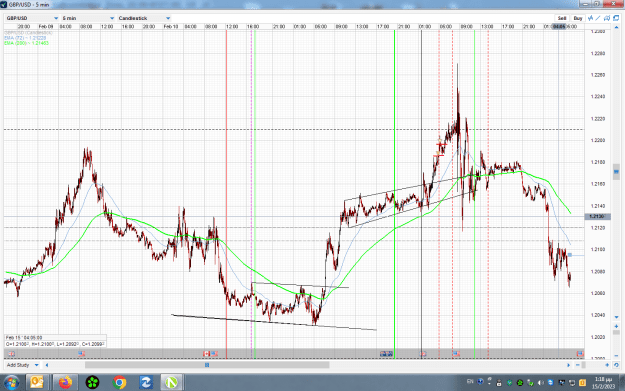This screenshot has height=391, width=625.
Task: Click the vertical zoom slider handle
Action: 616,332
